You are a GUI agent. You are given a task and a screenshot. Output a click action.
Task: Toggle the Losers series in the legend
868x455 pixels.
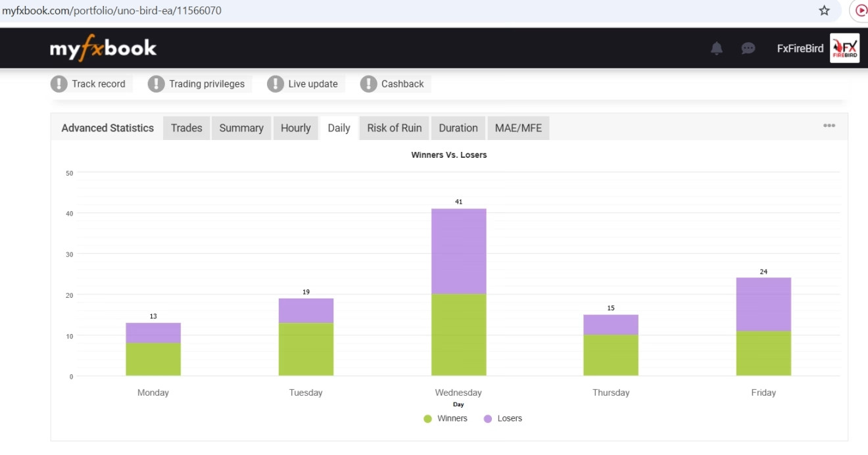pos(503,418)
